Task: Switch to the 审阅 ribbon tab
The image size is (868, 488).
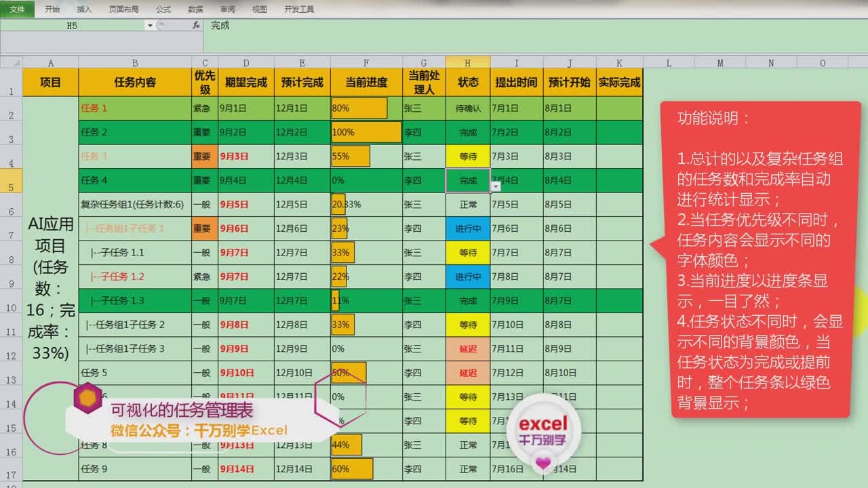Action: click(228, 9)
